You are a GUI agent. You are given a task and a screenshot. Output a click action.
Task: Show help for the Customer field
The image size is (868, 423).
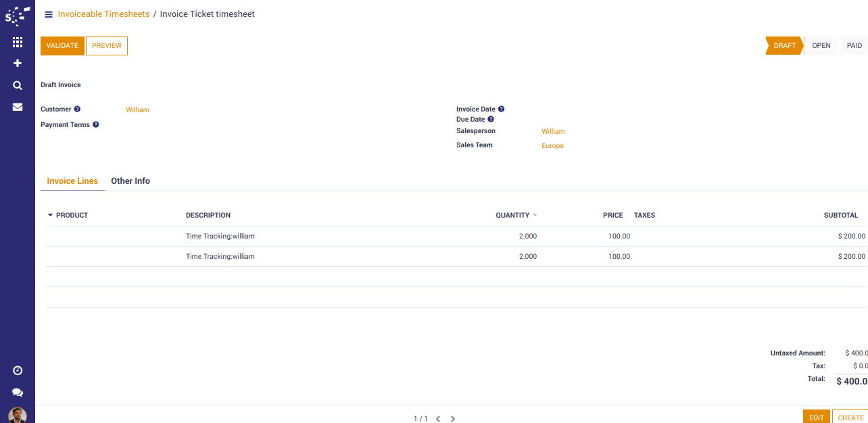[x=77, y=109]
